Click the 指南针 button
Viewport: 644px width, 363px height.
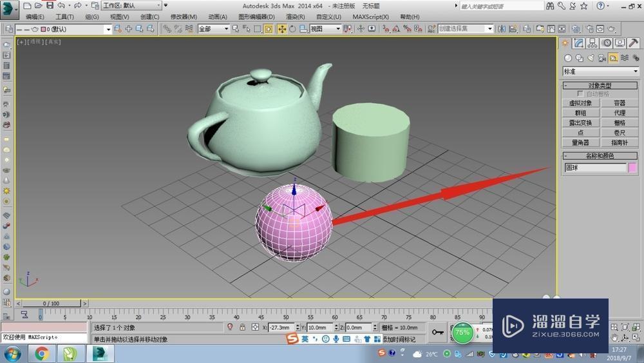pyautogui.click(x=620, y=142)
